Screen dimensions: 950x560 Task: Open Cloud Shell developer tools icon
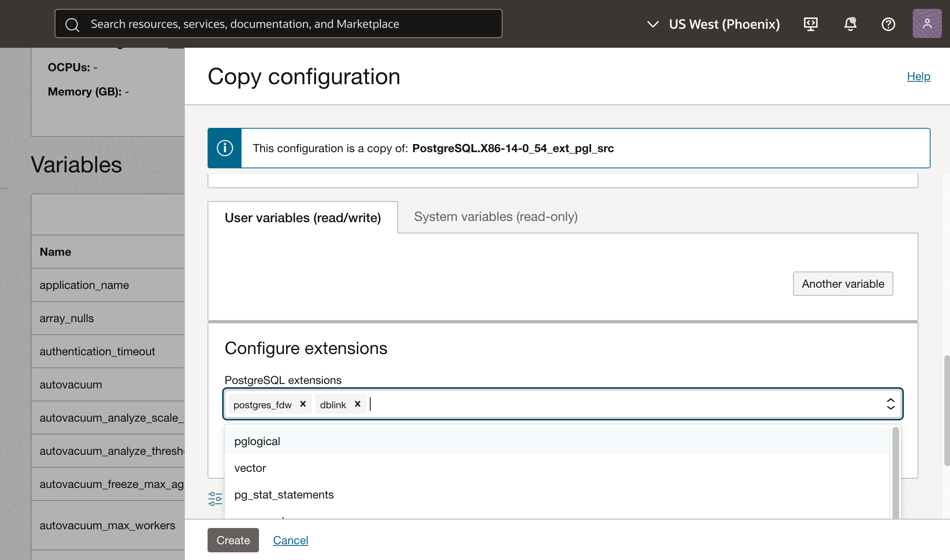click(x=810, y=24)
